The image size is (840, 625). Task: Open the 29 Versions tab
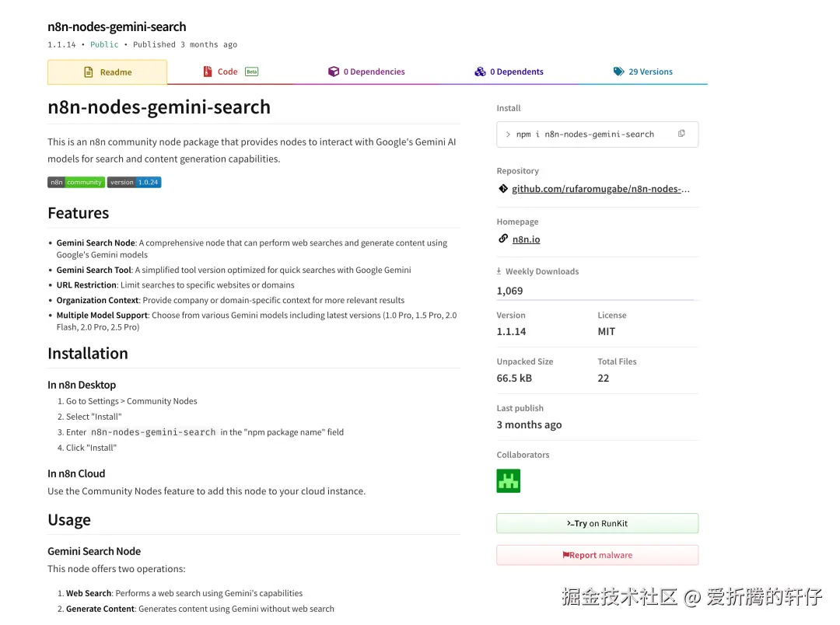point(643,72)
